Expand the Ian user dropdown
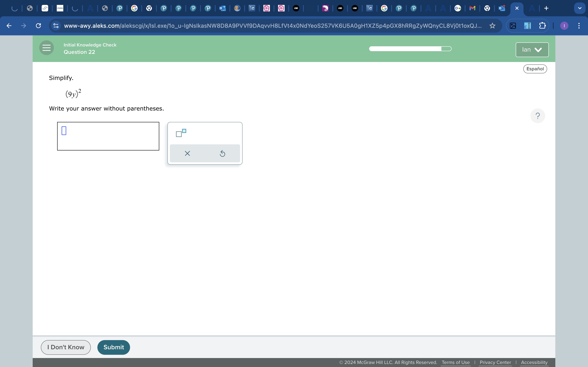The width and height of the screenshot is (588, 367). point(532,50)
